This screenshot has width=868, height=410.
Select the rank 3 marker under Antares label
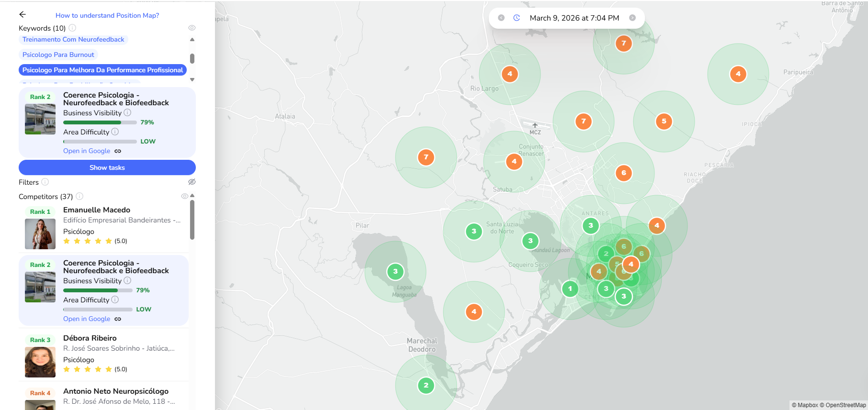click(590, 225)
